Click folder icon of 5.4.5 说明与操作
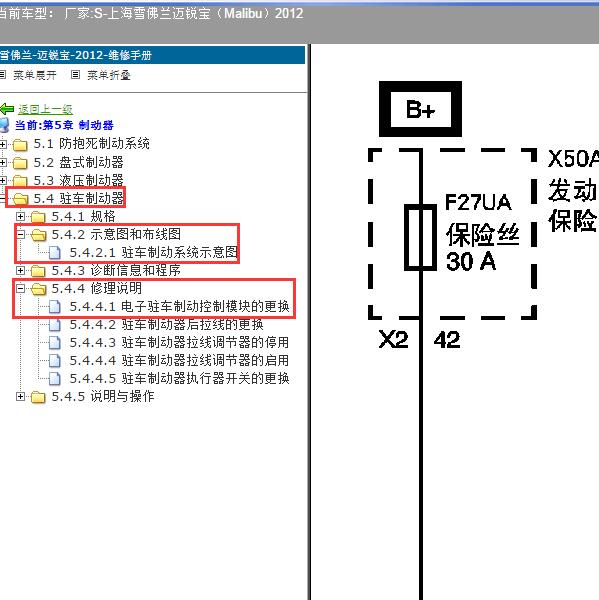 pyautogui.click(x=38, y=397)
